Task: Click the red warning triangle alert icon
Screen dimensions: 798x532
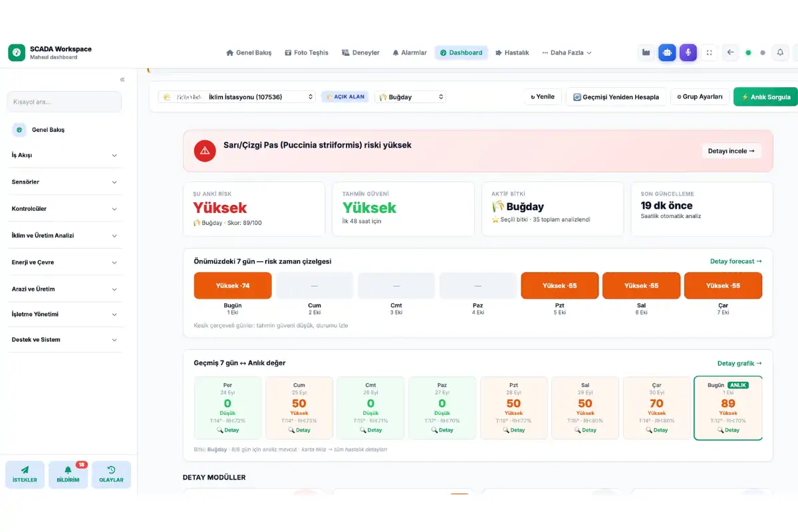Action: (205, 151)
